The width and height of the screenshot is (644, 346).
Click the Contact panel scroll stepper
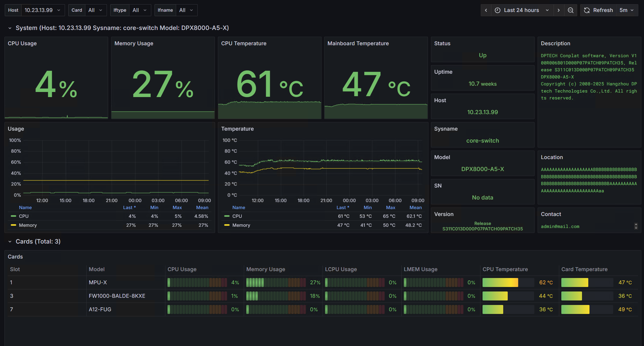[636, 226]
